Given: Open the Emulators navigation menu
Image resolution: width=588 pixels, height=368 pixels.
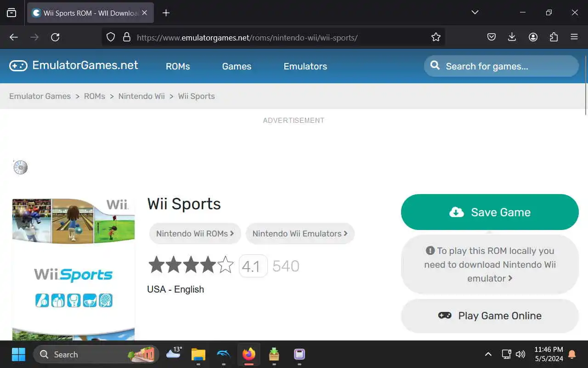Looking at the screenshot, I should pyautogui.click(x=305, y=66).
